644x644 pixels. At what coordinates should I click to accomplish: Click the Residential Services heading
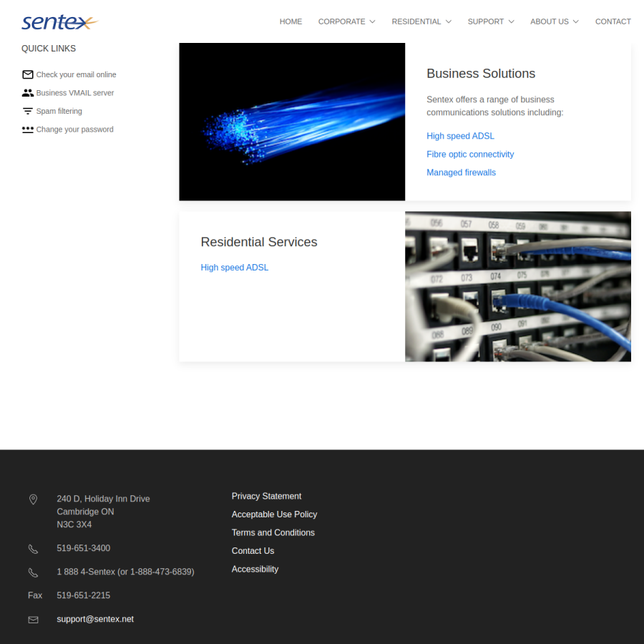[259, 242]
